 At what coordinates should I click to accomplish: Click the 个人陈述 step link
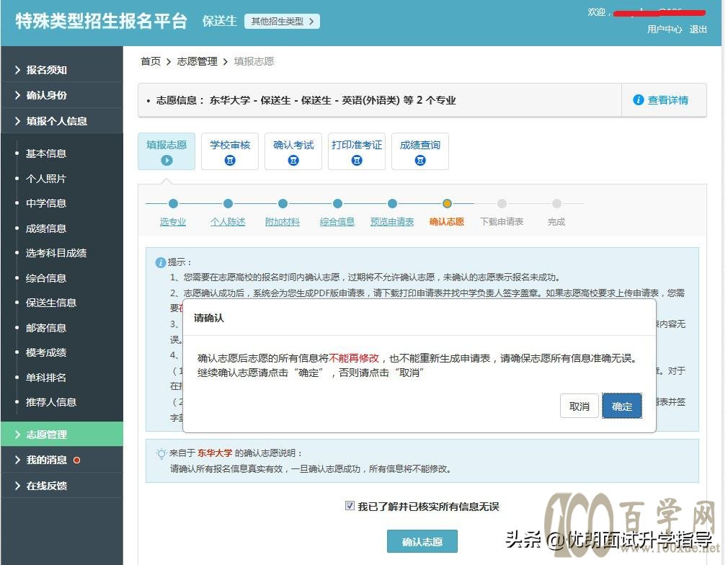[x=228, y=222]
